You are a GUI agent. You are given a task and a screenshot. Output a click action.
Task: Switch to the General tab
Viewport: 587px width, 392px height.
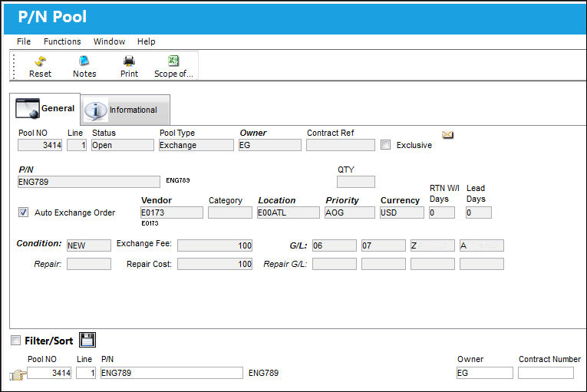(x=45, y=109)
